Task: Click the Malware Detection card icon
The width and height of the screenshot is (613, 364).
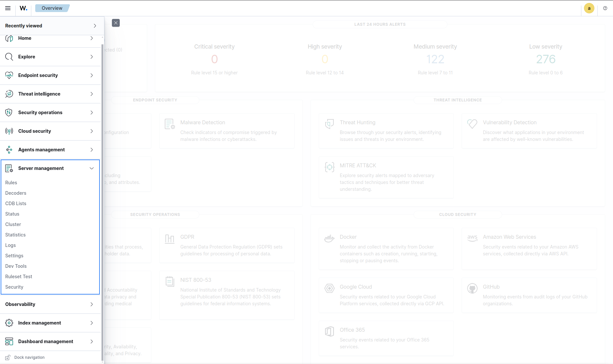Action: (170, 124)
